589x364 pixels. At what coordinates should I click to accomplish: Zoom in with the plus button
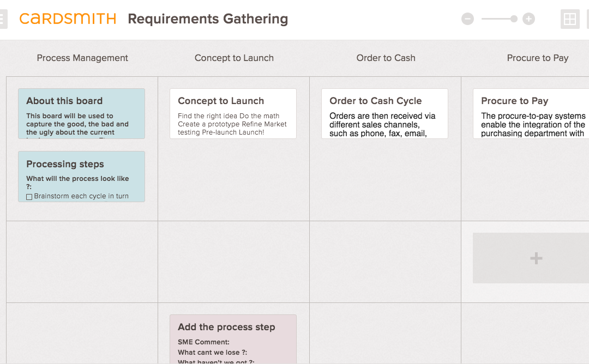[528, 19]
